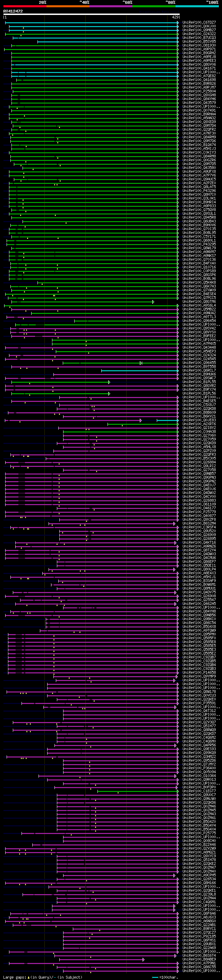Select the UniRef100_A7NT30 hit label

199,133
